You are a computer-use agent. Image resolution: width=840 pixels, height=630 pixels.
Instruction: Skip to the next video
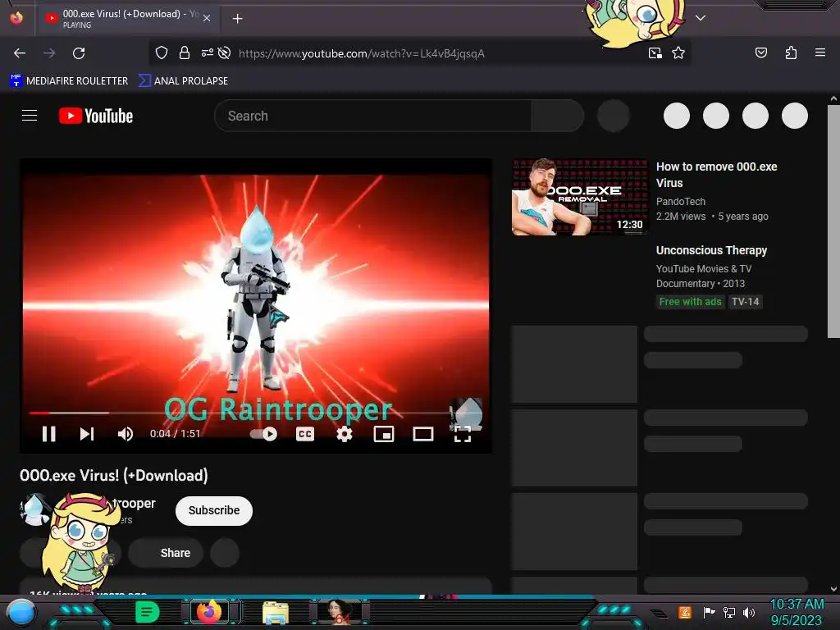point(87,434)
